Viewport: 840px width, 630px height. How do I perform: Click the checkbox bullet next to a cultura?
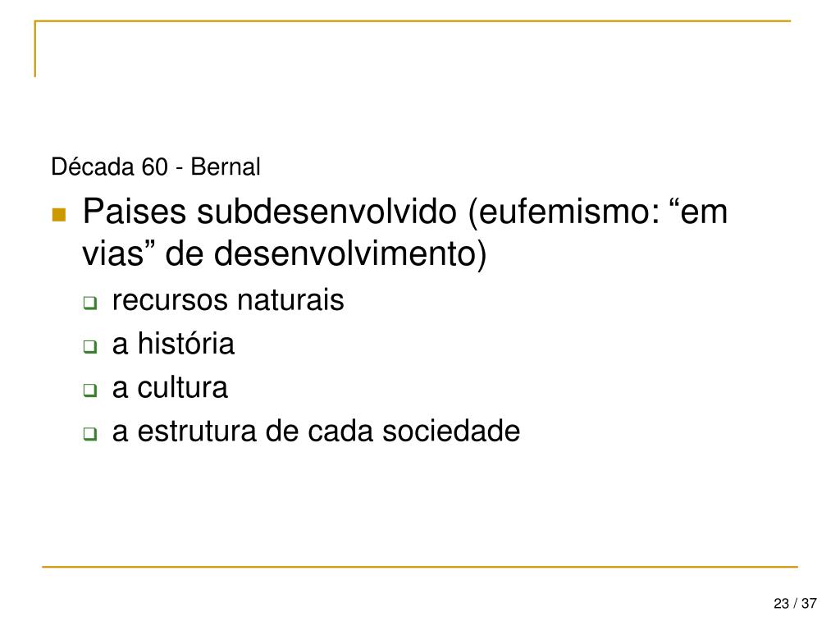90,390
